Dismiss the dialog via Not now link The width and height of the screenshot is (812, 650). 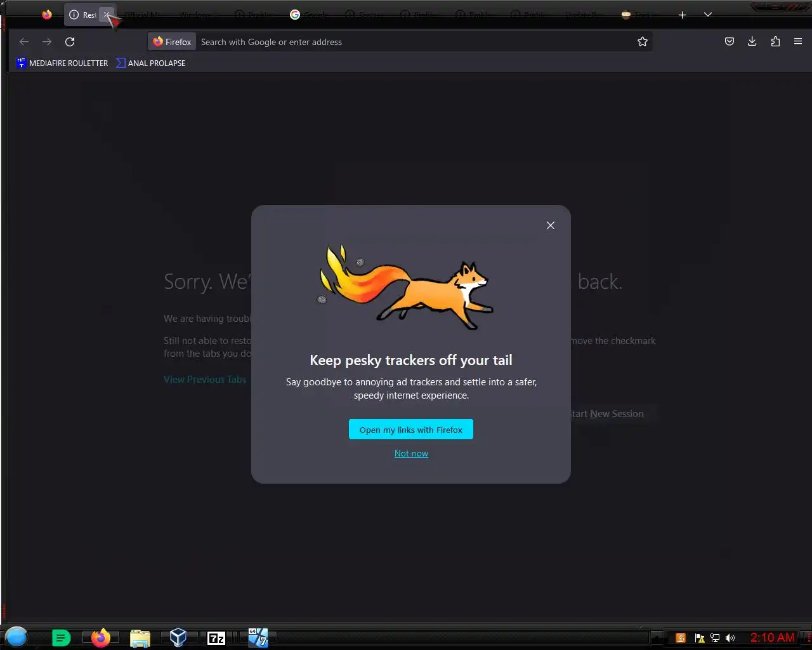pos(411,453)
